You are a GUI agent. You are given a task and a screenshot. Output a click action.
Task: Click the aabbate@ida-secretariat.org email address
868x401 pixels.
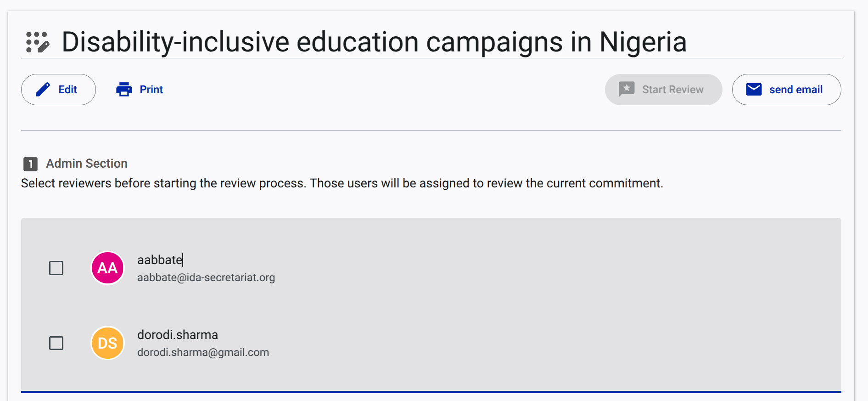[x=206, y=277]
